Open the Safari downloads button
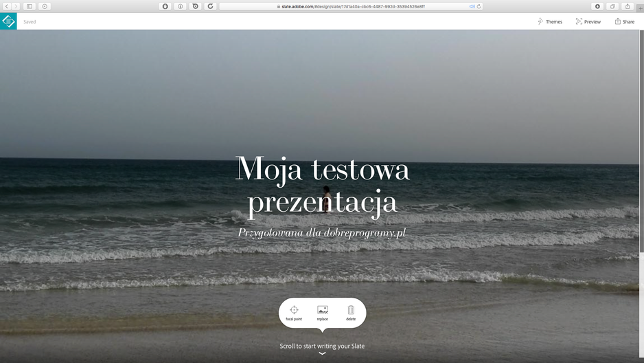The image size is (644, 363). click(x=597, y=6)
